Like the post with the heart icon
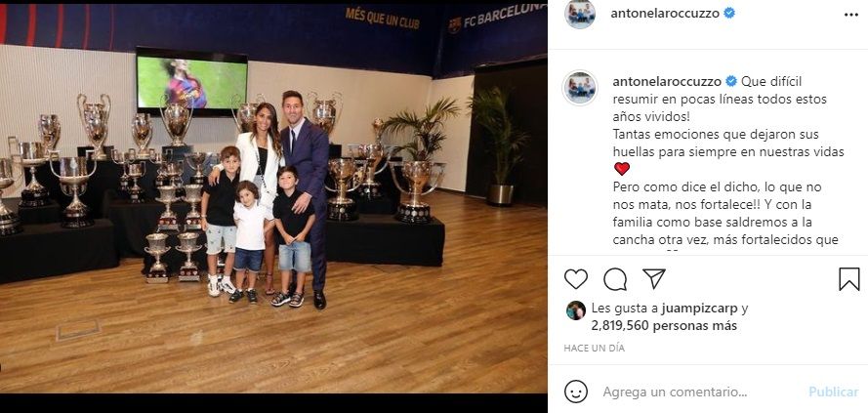The width and height of the screenshot is (868, 413). (x=576, y=279)
